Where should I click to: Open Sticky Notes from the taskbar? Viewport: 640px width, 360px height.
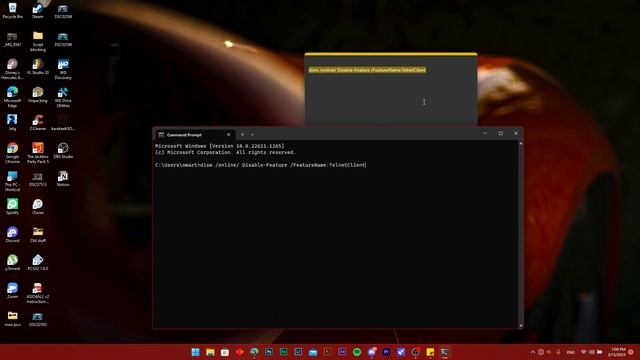430,352
